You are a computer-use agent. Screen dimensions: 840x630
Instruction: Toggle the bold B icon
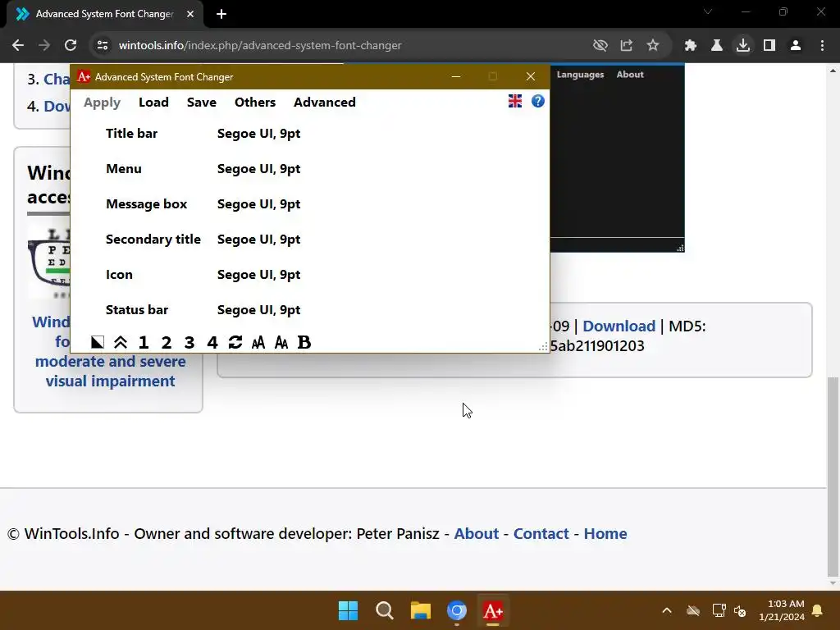point(304,342)
